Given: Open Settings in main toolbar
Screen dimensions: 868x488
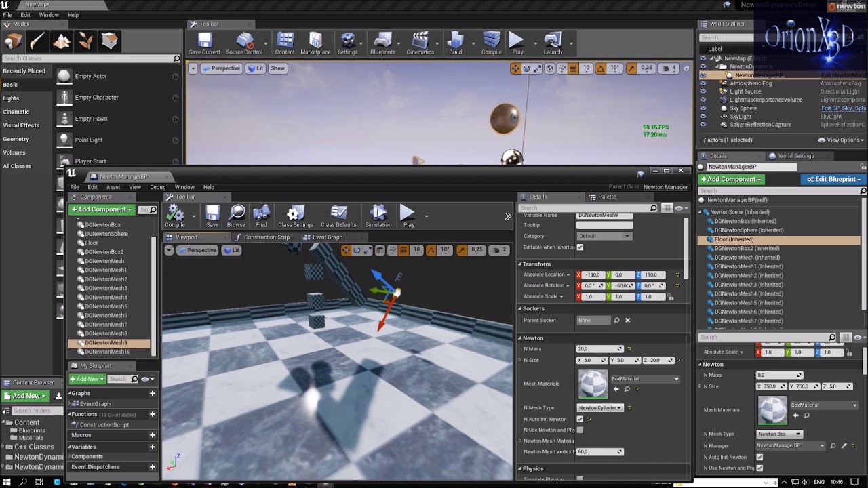Looking at the screenshot, I should [347, 44].
